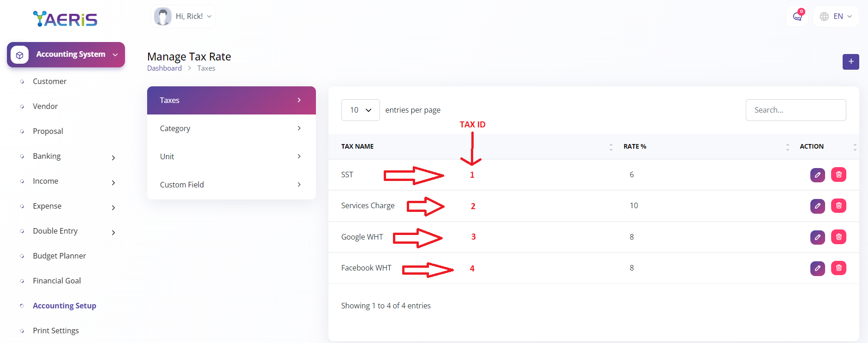Switch to the Category tab
Image resolution: width=868 pixels, height=343 pixels.
pyautogui.click(x=231, y=128)
